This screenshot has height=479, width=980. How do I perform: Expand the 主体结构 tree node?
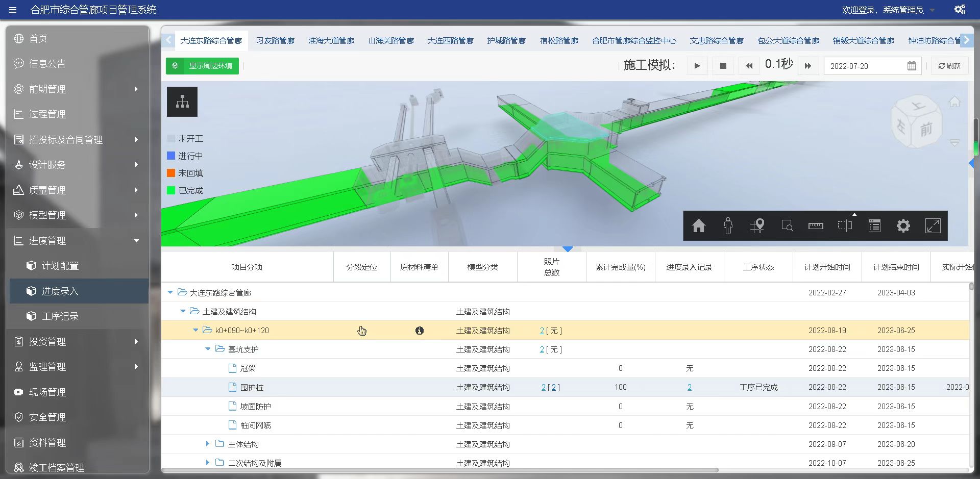tap(208, 444)
